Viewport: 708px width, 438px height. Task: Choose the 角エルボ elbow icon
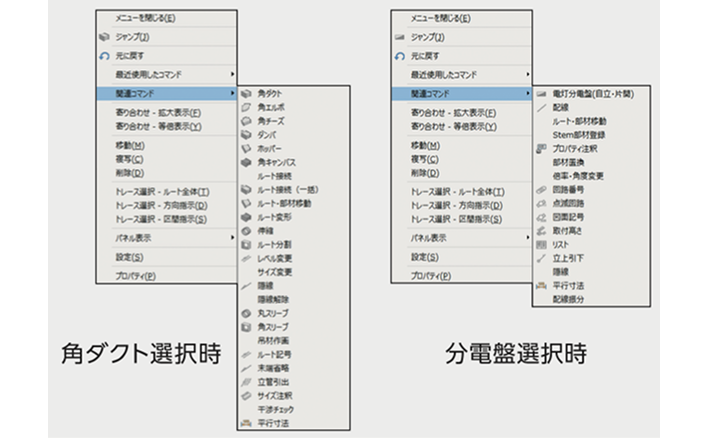pos(246,107)
